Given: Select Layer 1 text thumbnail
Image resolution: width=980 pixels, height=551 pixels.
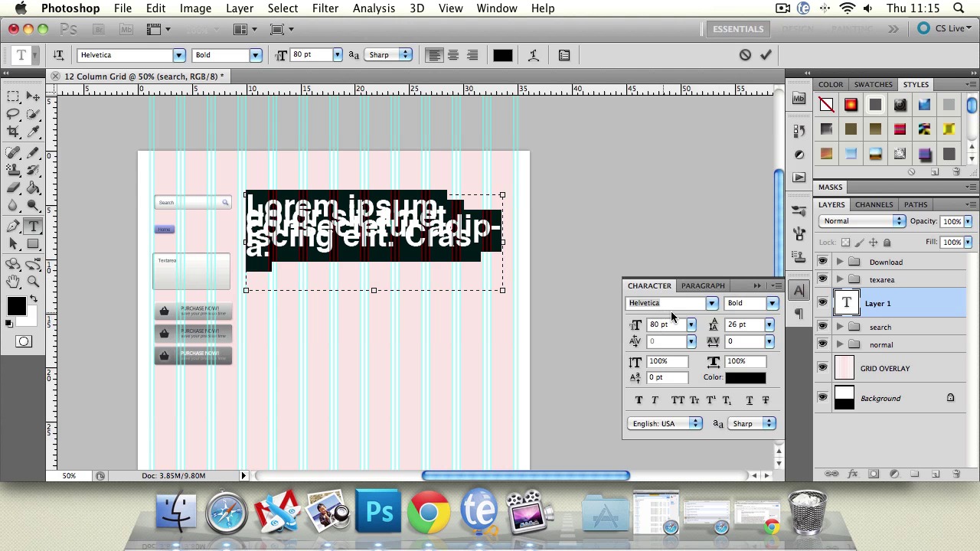Looking at the screenshot, I should [x=846, y=303].
